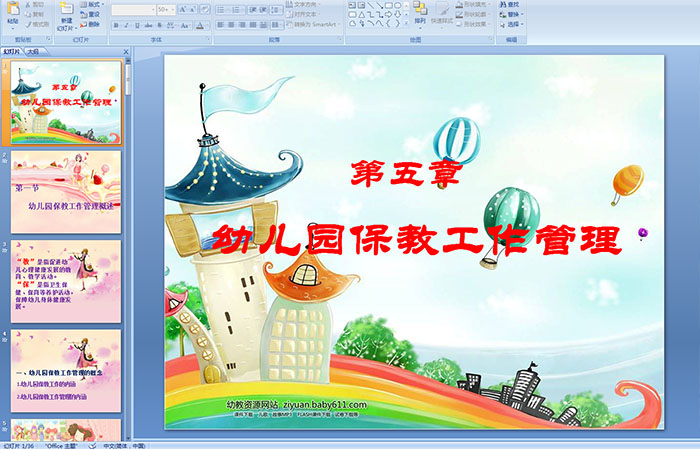Toggle Justify text alignment
This screenshot has width=700, height=449.
[x=253, y=25]
